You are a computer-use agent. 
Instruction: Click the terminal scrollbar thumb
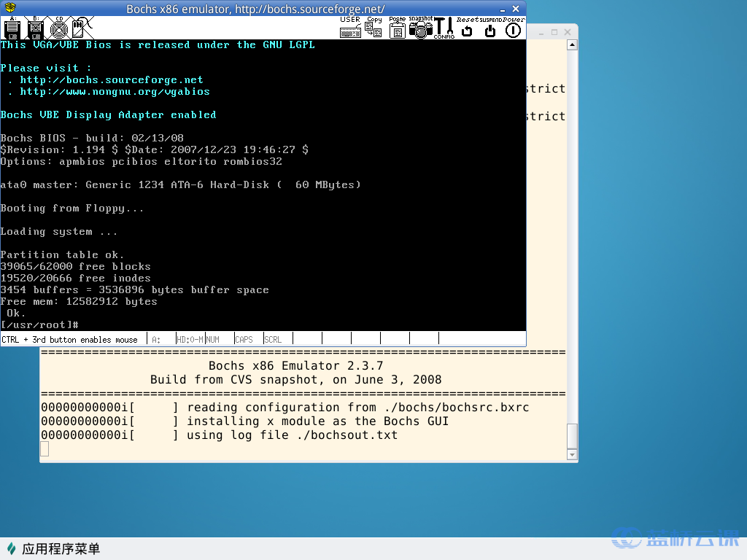(x=572, y=436)
